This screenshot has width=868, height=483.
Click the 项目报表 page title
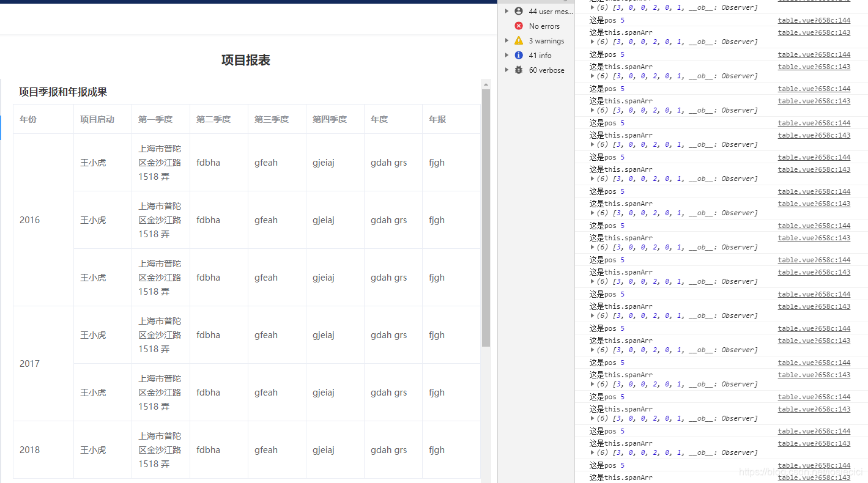tap(246, 60)
